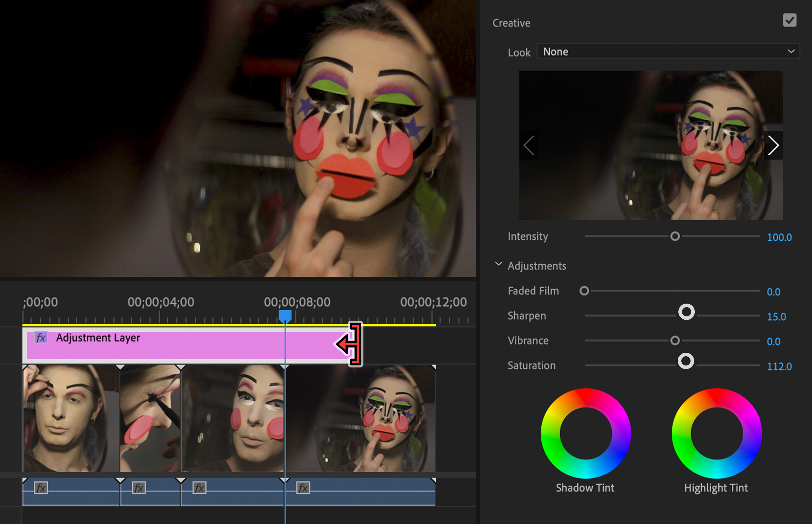The height and width of the screenshot is (524, 812).
Task: Click fx badge on first audio clip
Action: 41,488
